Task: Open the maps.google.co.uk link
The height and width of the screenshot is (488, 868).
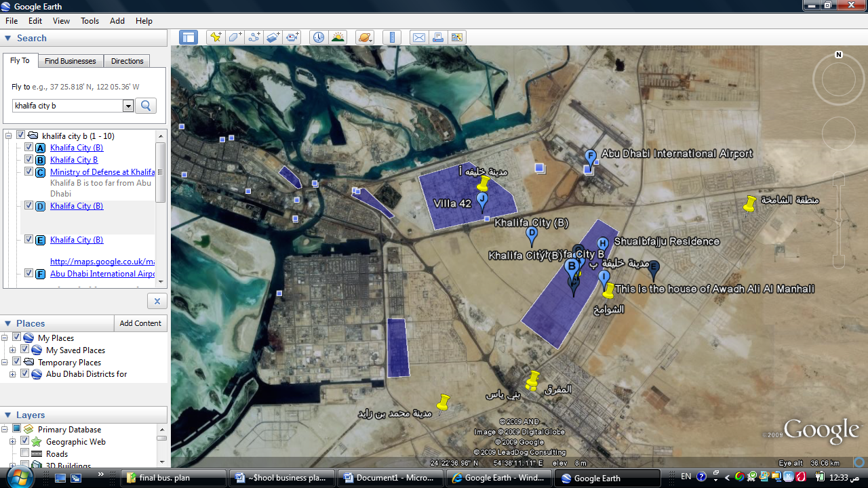Action: pos(102,261)
